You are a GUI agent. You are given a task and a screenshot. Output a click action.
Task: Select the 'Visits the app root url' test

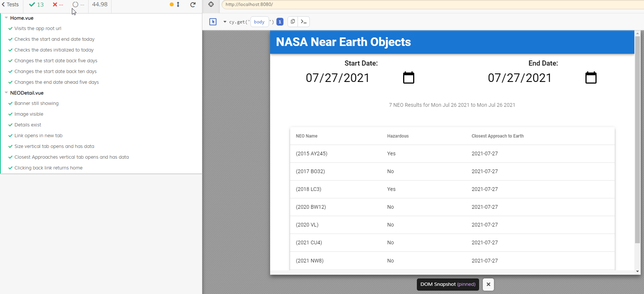coord(38,29)
